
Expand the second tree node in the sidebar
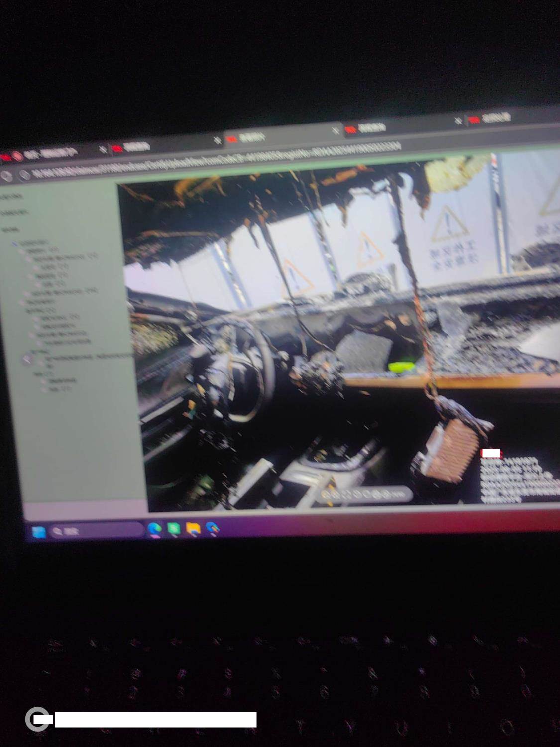(x=22, y=251)
